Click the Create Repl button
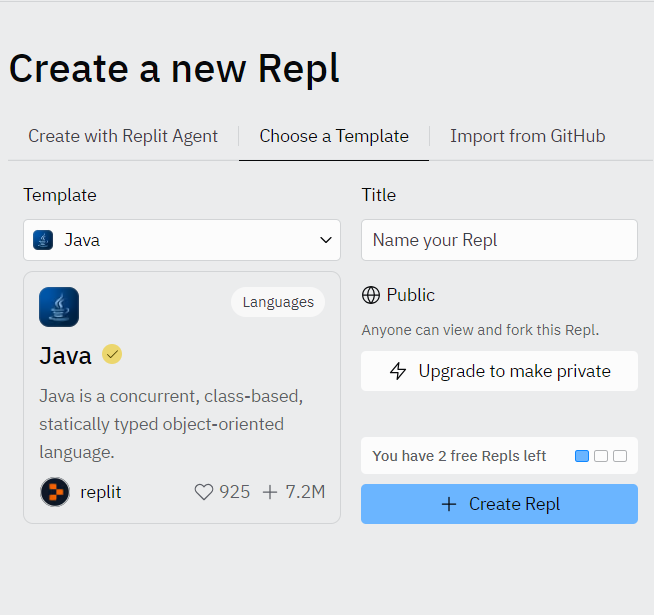 (499, 504)
